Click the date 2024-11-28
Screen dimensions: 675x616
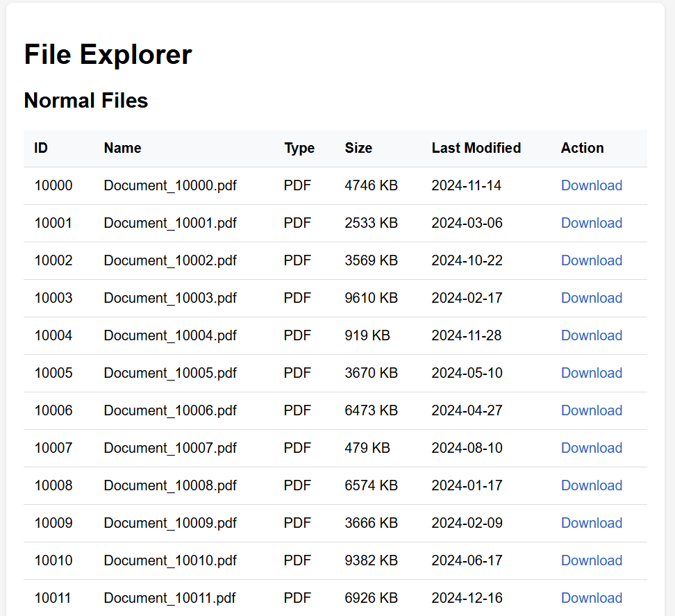tap(467, 335)
